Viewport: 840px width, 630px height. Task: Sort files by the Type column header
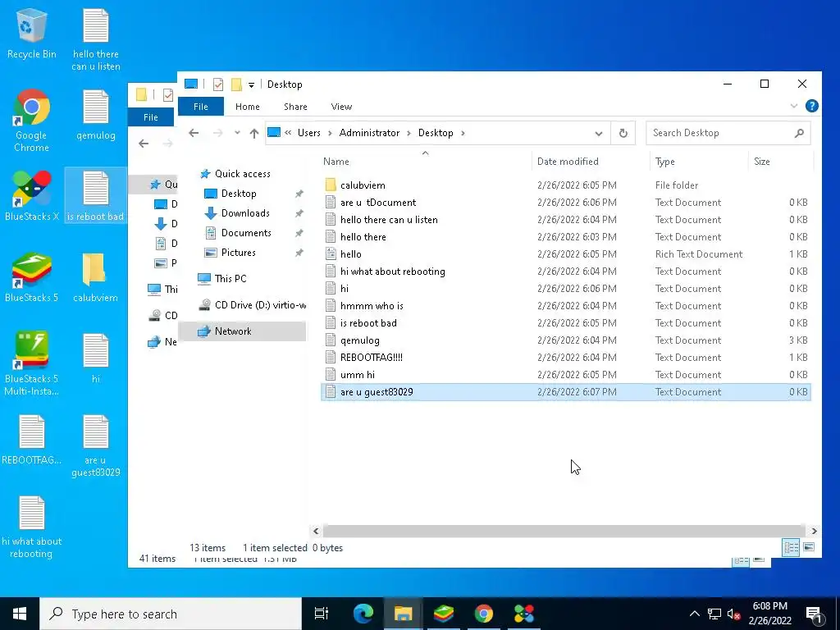coord(699,162)
